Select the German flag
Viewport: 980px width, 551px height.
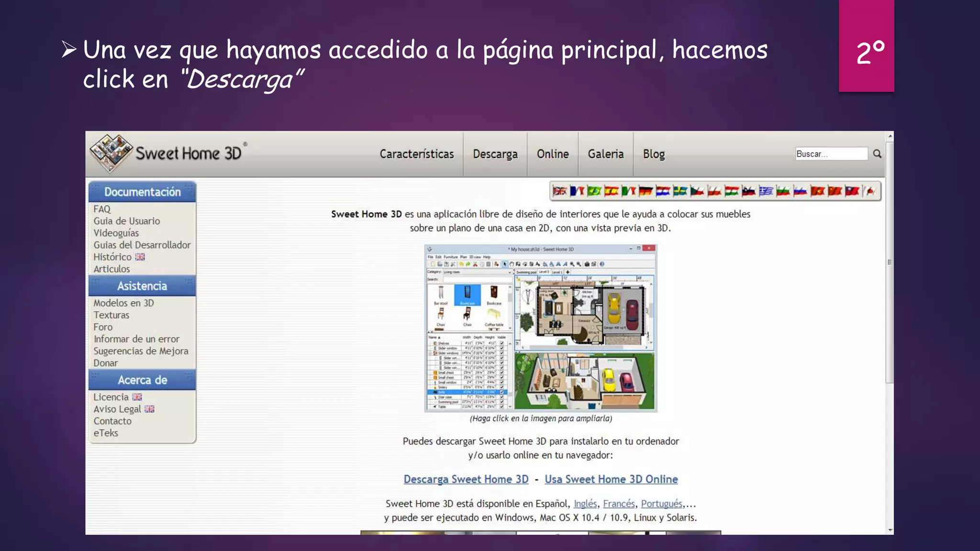646,191
